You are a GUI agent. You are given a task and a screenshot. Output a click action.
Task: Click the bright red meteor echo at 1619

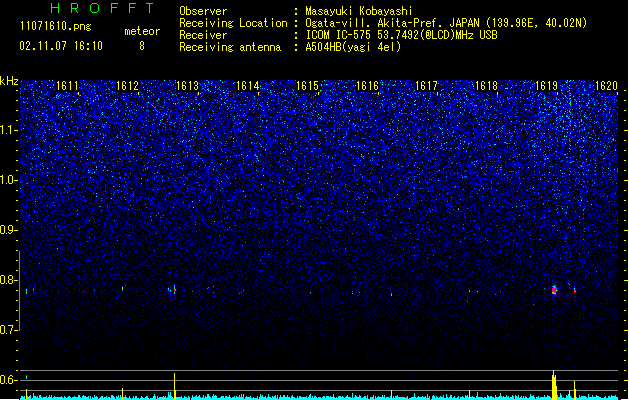point(554,290)
